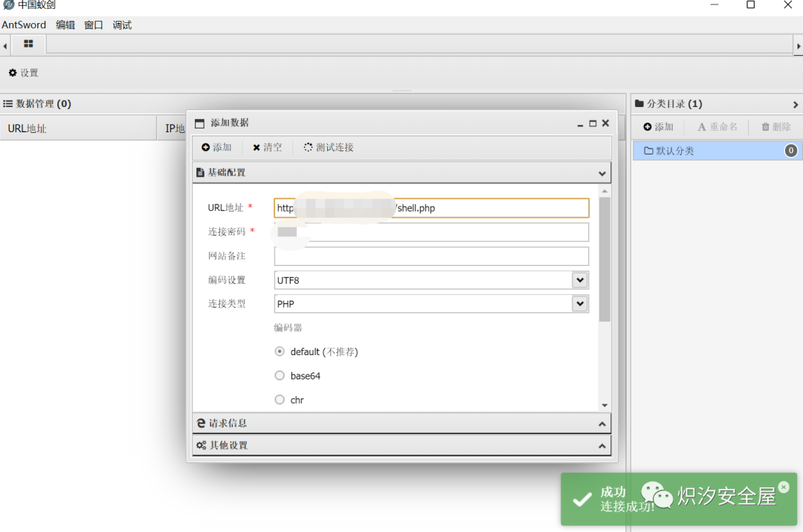Click the 请求信息 browser icon

pyautogui.click(x=201, y=424)
